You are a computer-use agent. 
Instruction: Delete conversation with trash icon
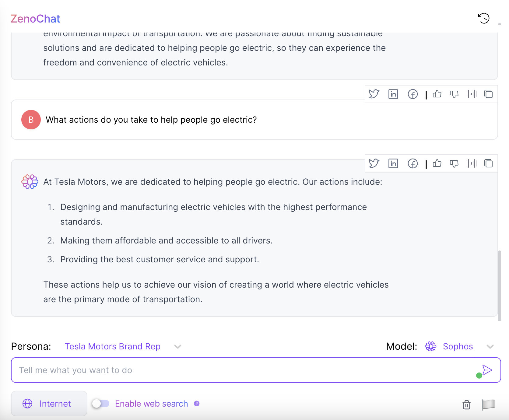466,404
